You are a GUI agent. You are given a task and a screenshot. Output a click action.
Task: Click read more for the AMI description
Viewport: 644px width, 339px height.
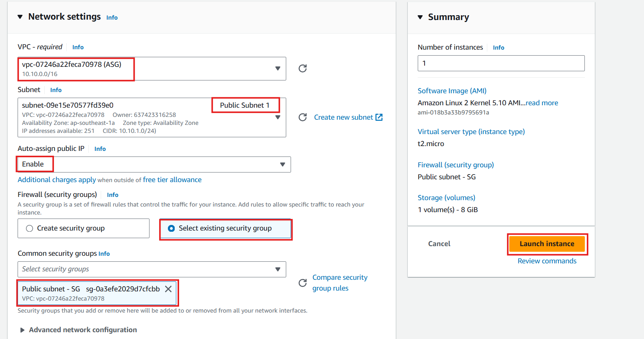pyautogui.click(x=542, y=103)
